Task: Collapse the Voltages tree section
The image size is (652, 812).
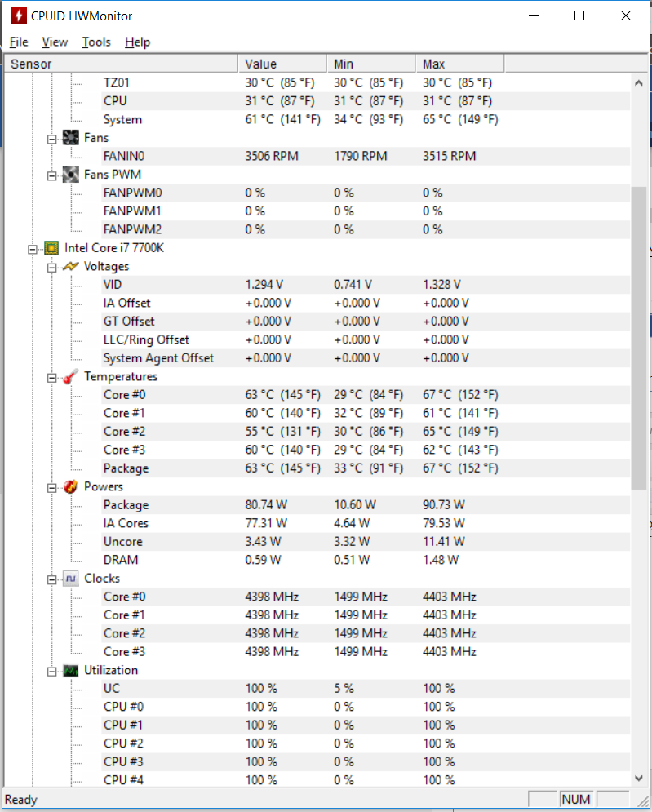Action: click(x=51, y=268)
